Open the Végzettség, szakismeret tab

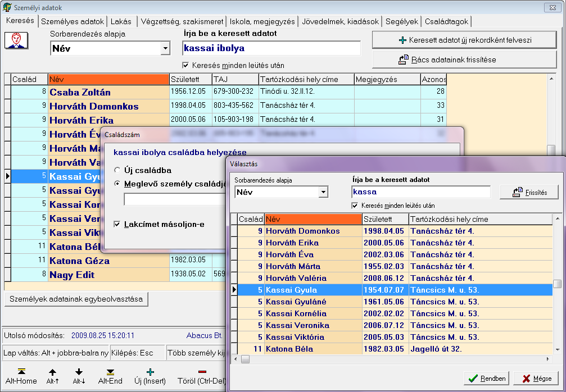[182, 22]
